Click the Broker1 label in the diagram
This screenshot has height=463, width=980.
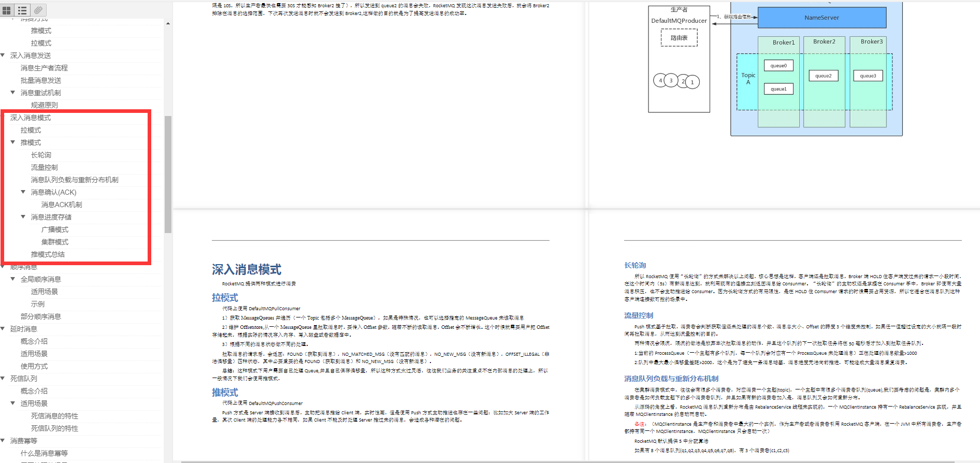784,42
